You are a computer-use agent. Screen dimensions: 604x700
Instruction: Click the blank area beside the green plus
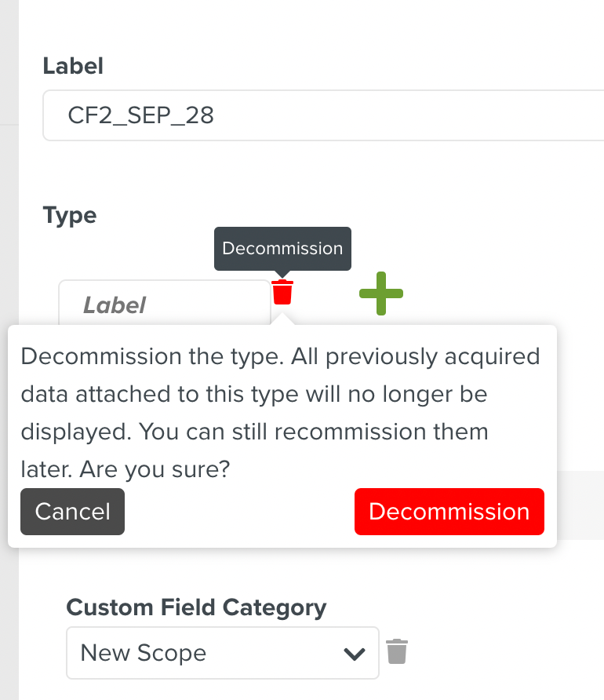[x=486, y=293]
